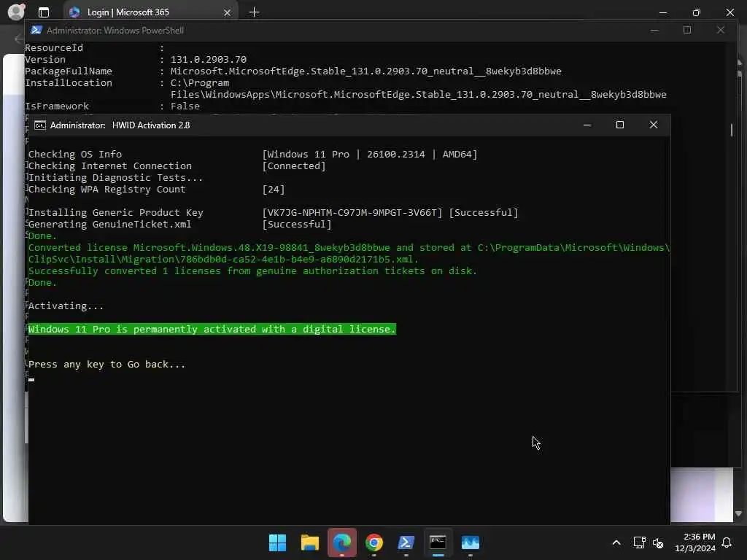Screen dimensions: 747x560
Task: Click the PowerShell 'PackageFullName' row
Action: [x=293, y=71]
